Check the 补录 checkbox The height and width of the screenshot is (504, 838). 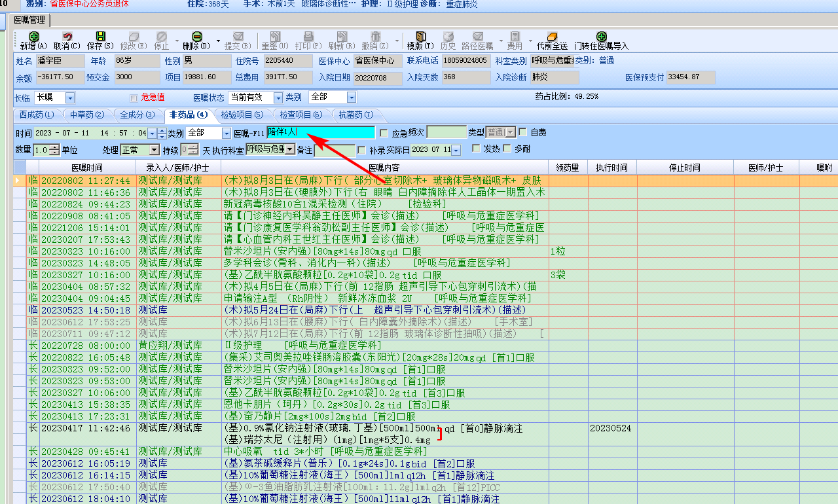click(x=362, y=150)
